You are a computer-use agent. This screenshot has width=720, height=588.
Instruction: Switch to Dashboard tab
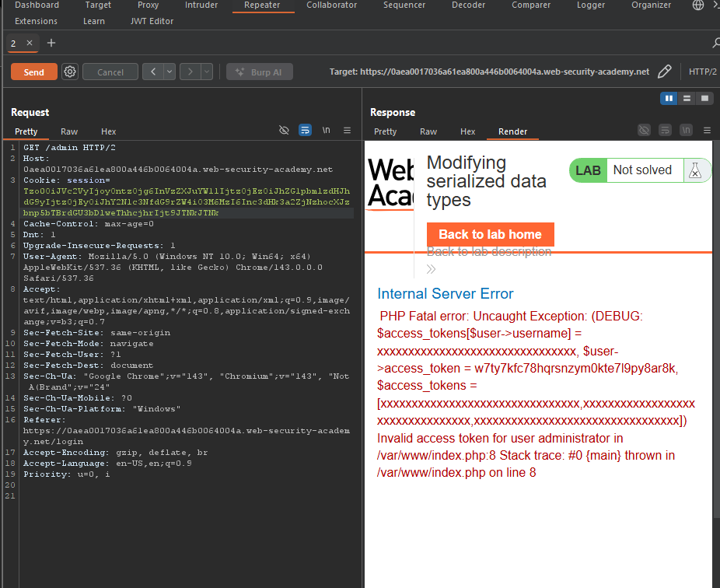coord(37,5)
